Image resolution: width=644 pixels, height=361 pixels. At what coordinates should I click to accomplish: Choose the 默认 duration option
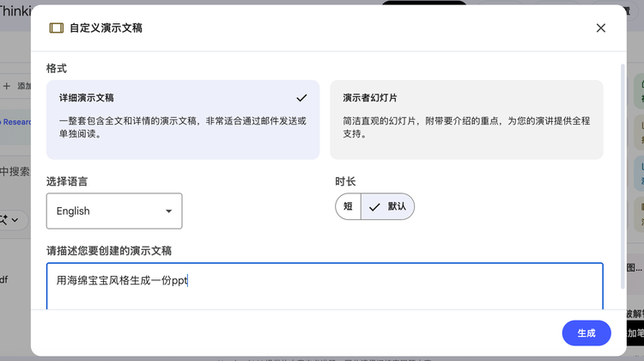388,206
